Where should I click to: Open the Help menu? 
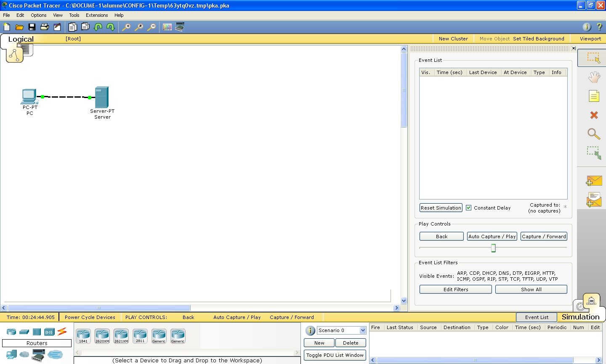click(x=119, y=15)
